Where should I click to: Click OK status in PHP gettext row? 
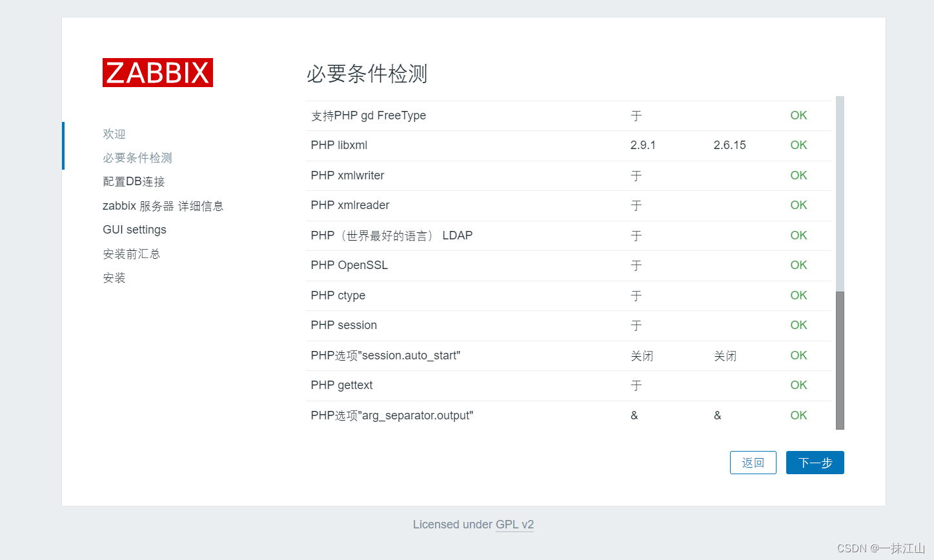(x=798, y=385)
